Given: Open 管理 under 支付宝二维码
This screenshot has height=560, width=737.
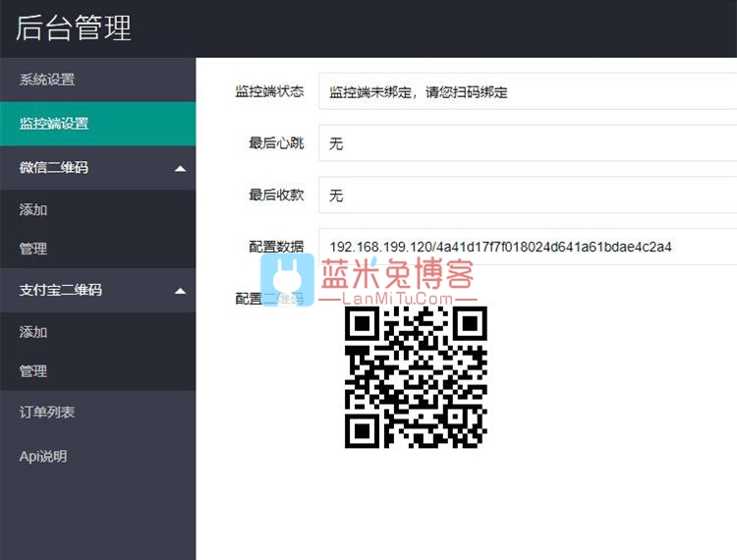Looking at the screenshot, I should tap(97, 371).
